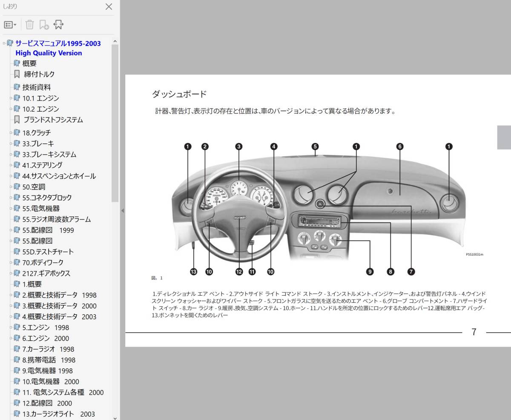Image resolution: width=511 pixels, height=420 pixels.
Task: Click the dashboard diagram on the page
Action: point(318,210)
